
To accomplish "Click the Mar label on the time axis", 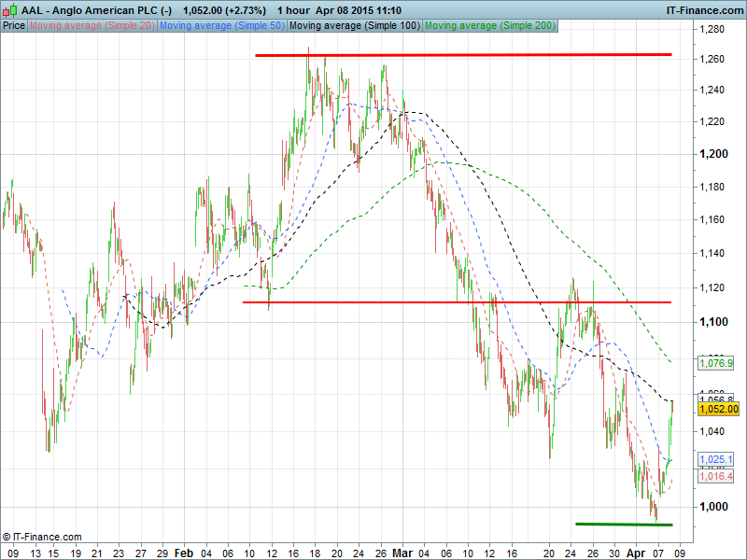I will (402, 552).
